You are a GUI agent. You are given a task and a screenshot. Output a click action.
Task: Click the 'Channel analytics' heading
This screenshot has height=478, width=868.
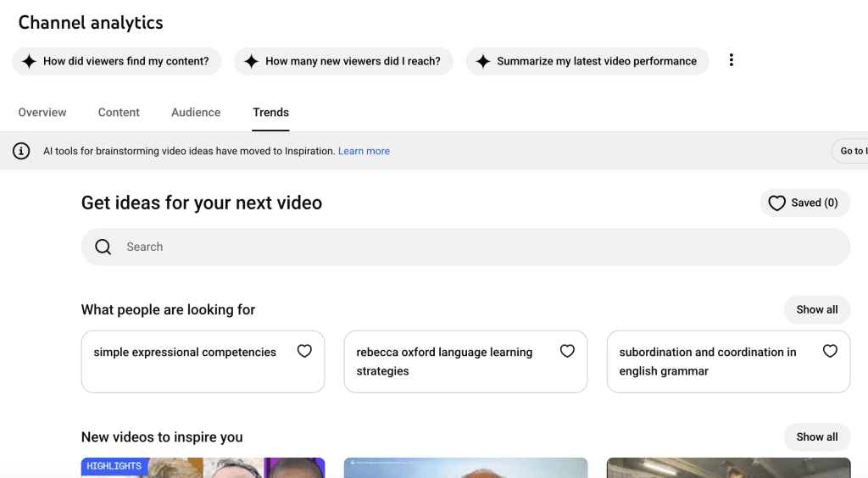point(91,23)
